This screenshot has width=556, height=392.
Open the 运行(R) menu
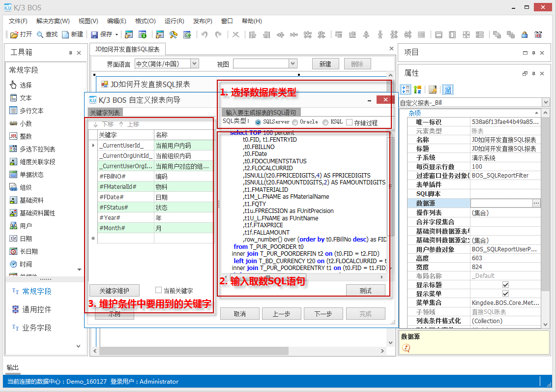[175, 21]
